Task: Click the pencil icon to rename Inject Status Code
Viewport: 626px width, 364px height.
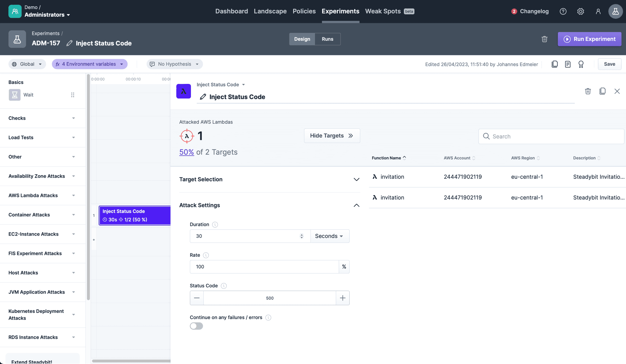Action: pyautogui.click(x=203, y=97)
